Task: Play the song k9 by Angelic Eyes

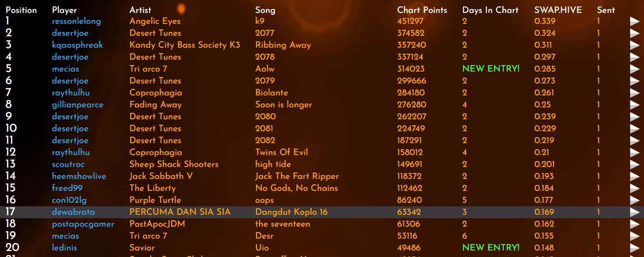Action: click(635, 21)
